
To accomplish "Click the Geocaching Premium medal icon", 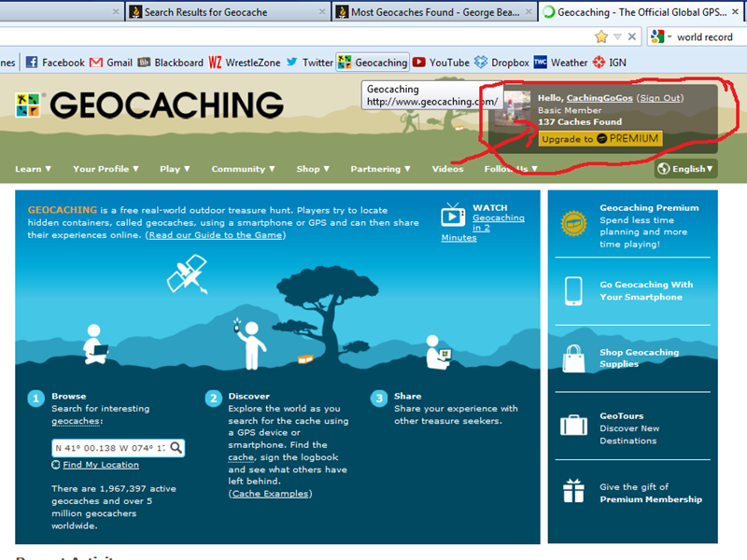I will click(573, 220).
